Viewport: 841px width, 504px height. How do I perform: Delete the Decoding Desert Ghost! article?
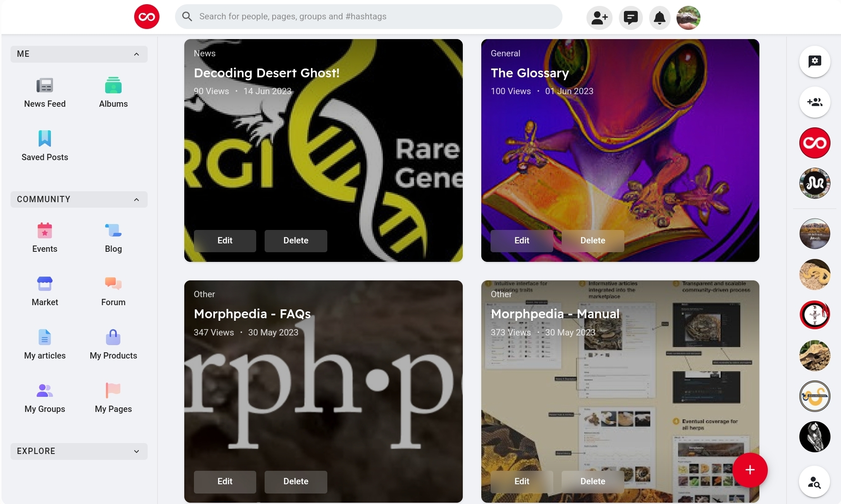tap(296, 240)
